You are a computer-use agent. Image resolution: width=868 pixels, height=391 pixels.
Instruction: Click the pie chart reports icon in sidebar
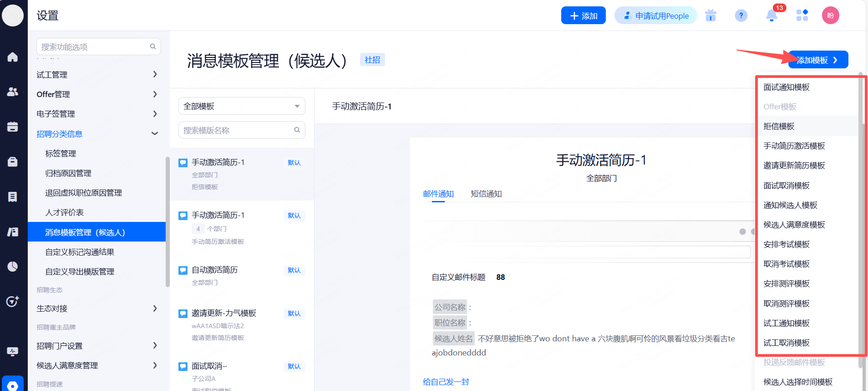pyautogui.click(x=13, y=266)
